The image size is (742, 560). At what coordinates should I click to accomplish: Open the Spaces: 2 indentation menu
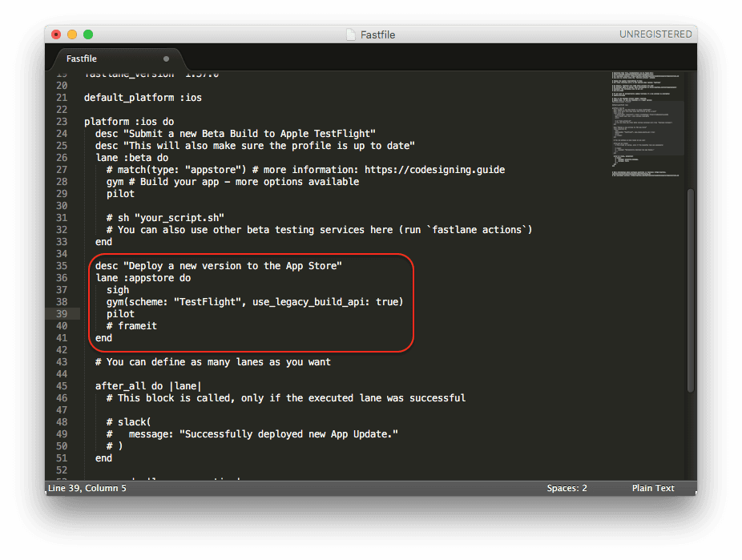point(567,488)
